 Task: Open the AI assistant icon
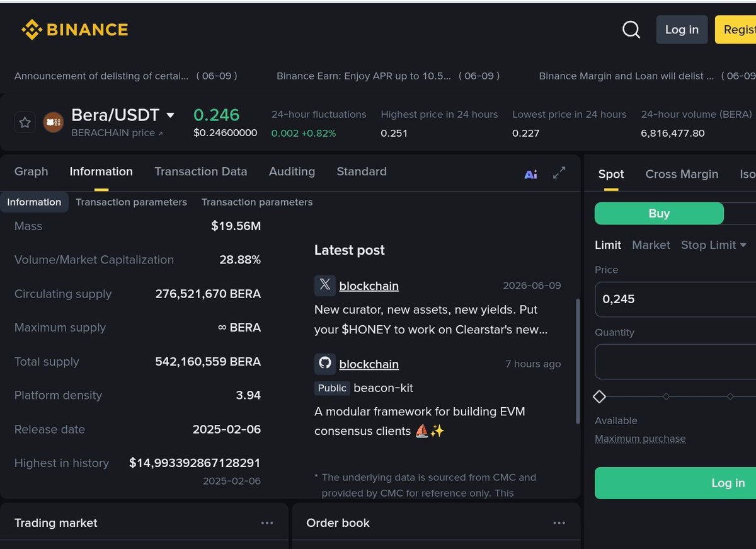pyautogui.click(x=530, y=174)
